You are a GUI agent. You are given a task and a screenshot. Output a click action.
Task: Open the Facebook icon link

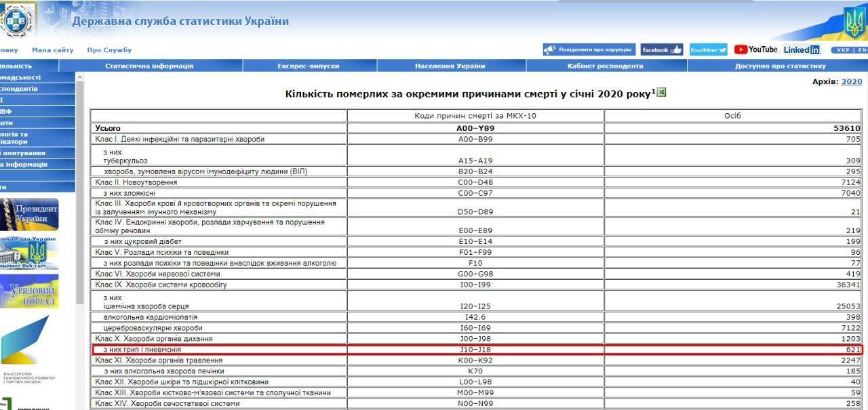tap(662, 49)
